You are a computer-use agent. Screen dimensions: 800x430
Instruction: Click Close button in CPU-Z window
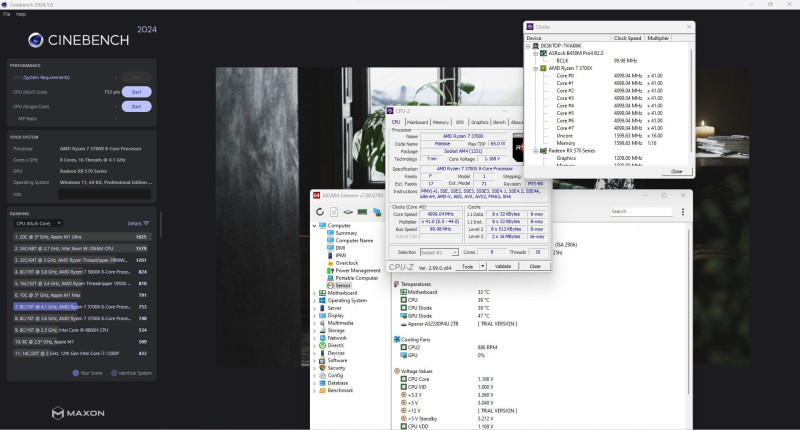535,266
